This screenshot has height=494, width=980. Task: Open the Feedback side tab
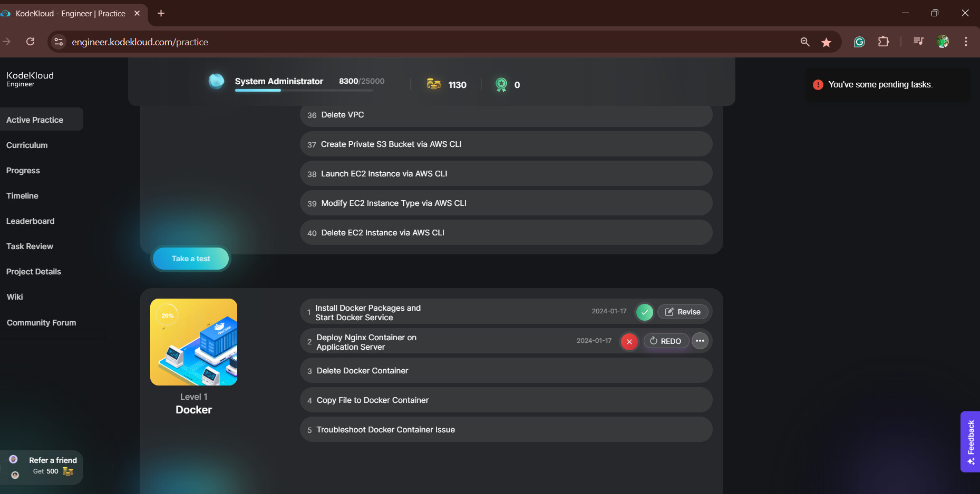[970, 442]
